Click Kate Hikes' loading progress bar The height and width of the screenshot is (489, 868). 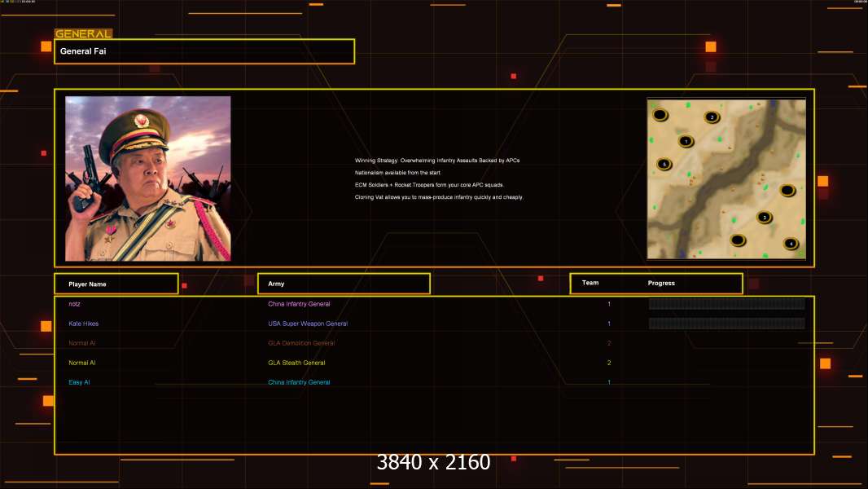coord(727,324)
